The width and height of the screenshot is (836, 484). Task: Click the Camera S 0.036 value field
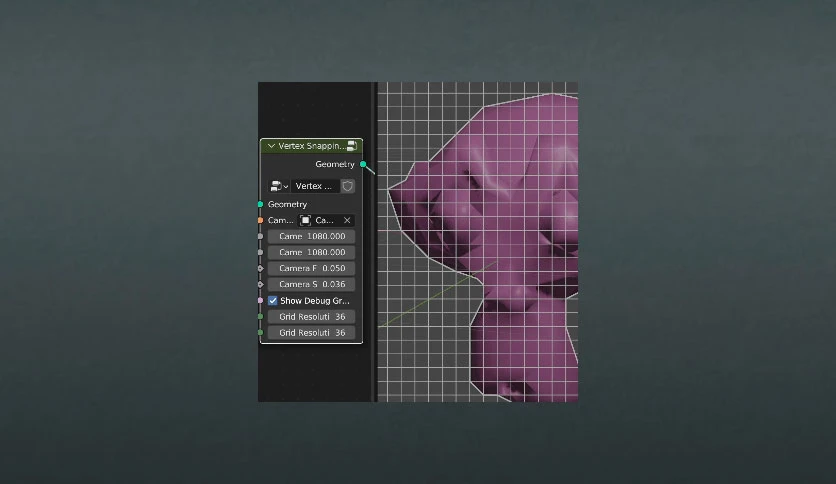coord(311,284)
